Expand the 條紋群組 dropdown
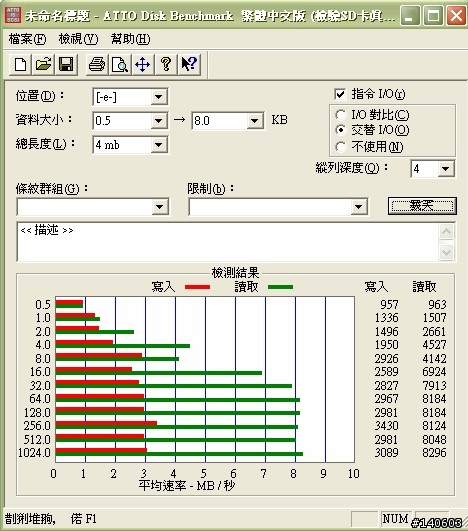Screen dimensions: 468x531 pos(160,207)
